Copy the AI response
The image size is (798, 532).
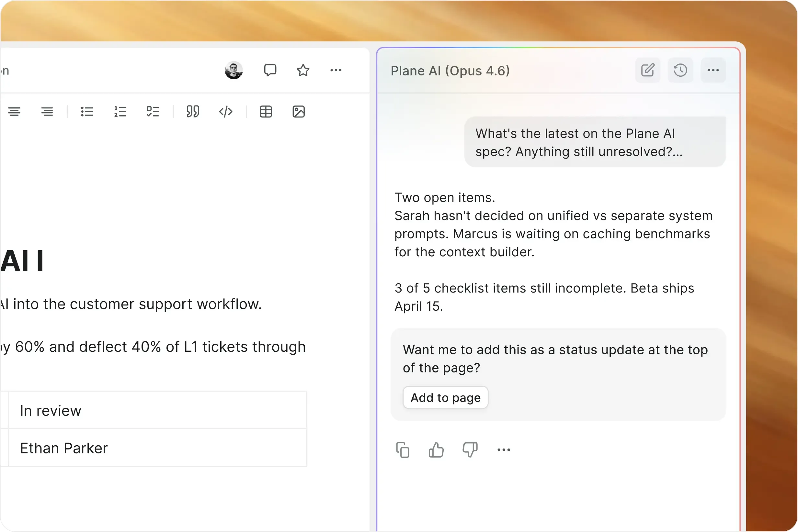(403, 450)
